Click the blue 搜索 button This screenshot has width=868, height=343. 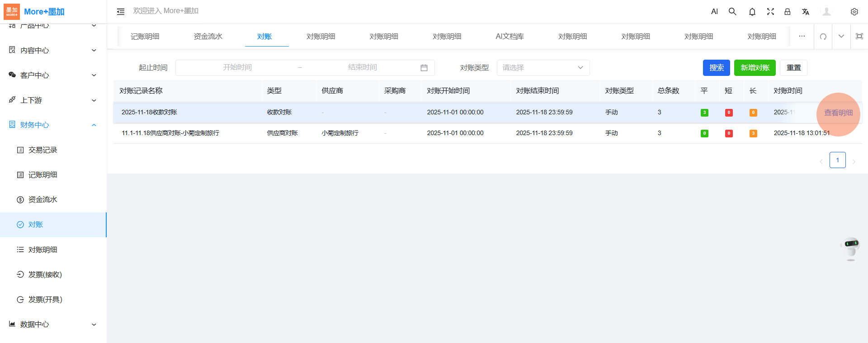(x=716, y=68)
